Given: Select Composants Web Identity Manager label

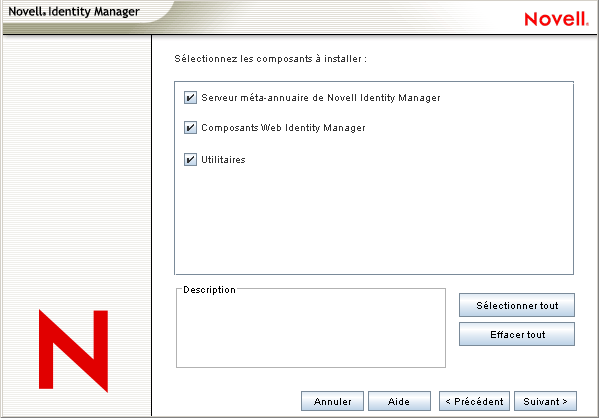Looking at the screenshot, I should [x=283, y=128].
